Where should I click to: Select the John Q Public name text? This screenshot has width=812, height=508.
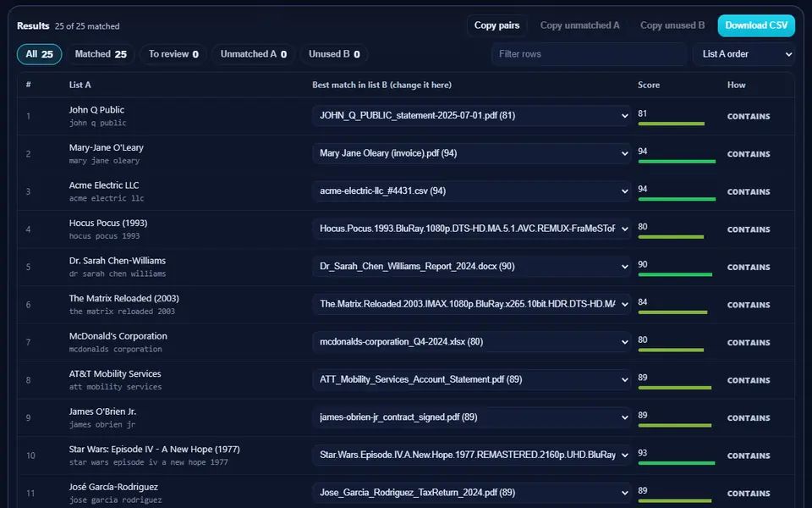[x=96, y=110]
